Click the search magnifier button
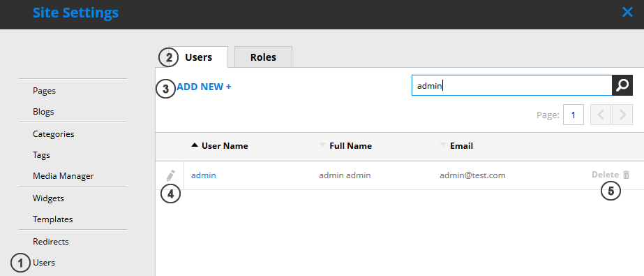 tap(622, 85)
